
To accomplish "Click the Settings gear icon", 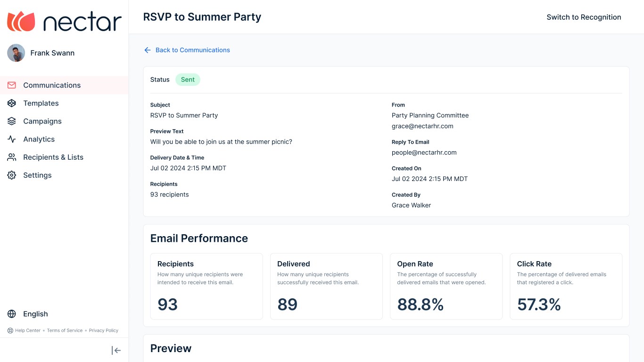I will (x=12, y=175).
